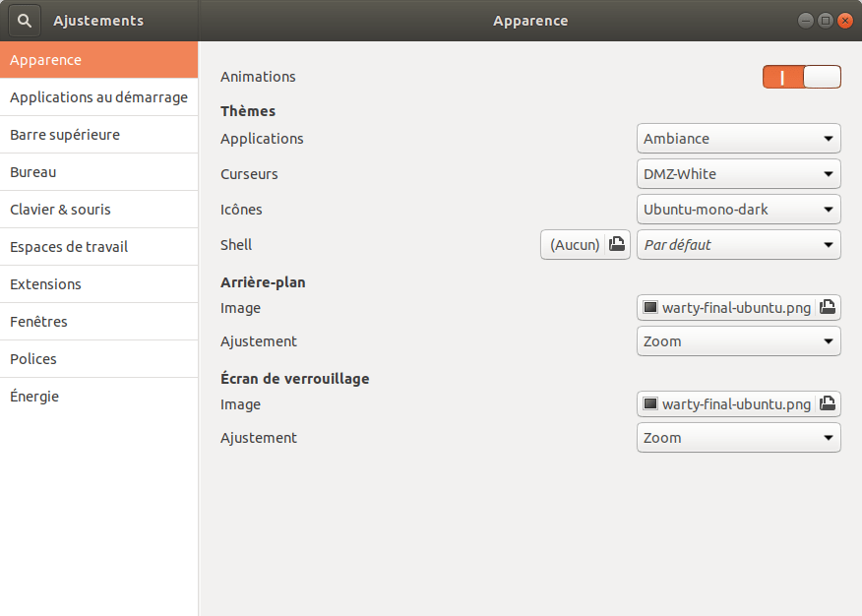
Task: Click file-open icon next to Shell (Aucun)
Action: [x=616, y=245]
